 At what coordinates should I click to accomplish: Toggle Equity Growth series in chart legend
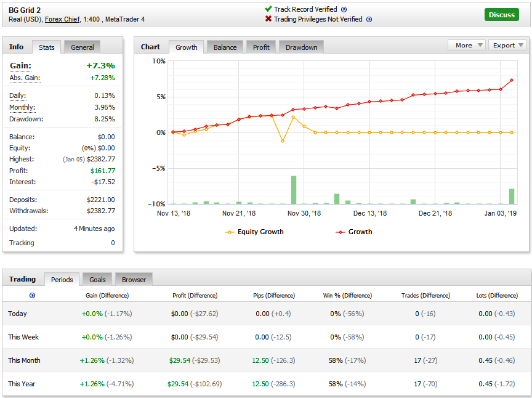click(254, 232)
